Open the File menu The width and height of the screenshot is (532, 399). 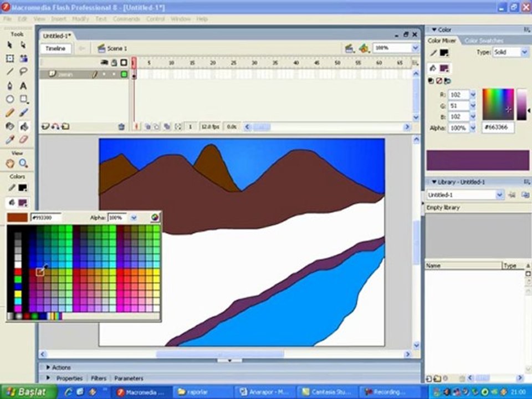7,19
